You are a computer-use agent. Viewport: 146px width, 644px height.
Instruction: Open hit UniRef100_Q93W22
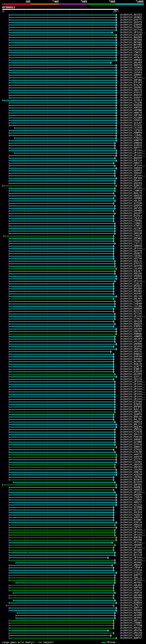[x=131, y=17]
